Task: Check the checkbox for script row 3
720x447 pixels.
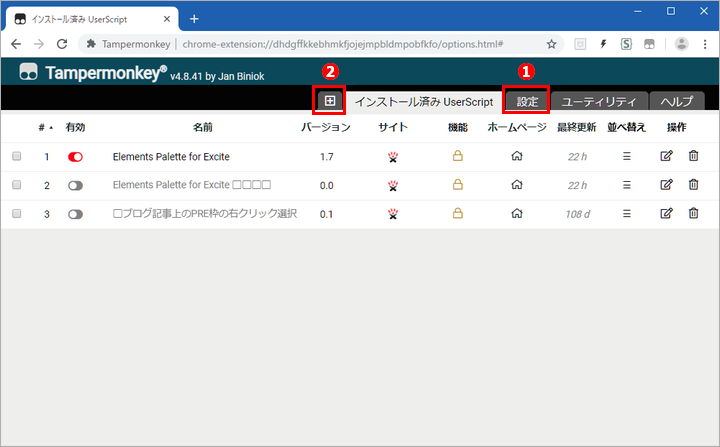Action: point(17,213)
